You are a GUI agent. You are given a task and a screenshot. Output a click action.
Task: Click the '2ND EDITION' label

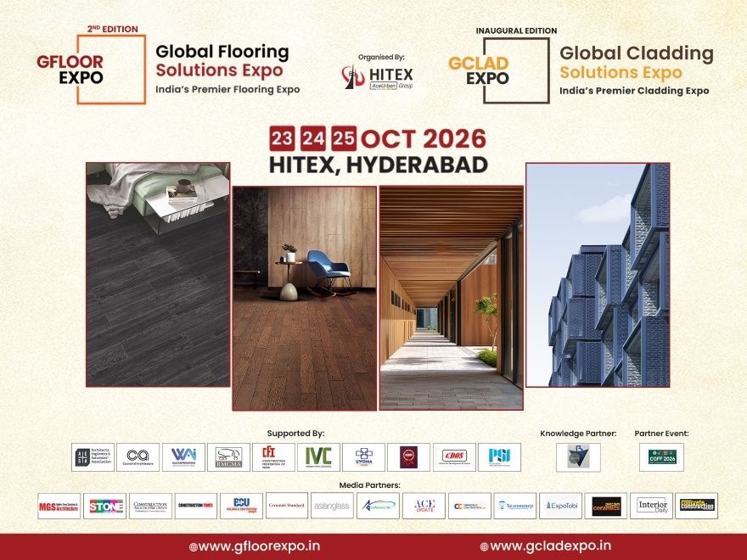[112, 29]
